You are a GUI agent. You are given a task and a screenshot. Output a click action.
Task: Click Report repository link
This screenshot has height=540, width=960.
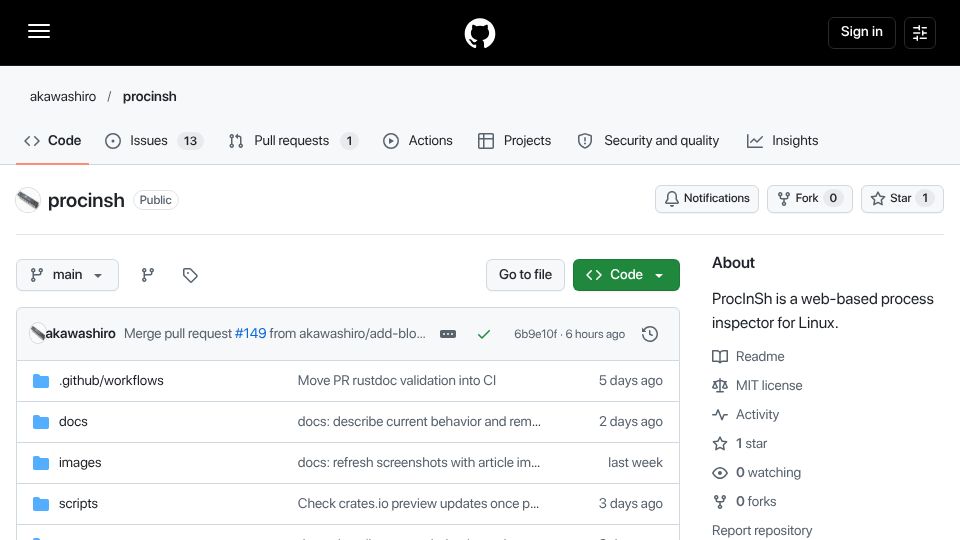[x=762, y=530]
